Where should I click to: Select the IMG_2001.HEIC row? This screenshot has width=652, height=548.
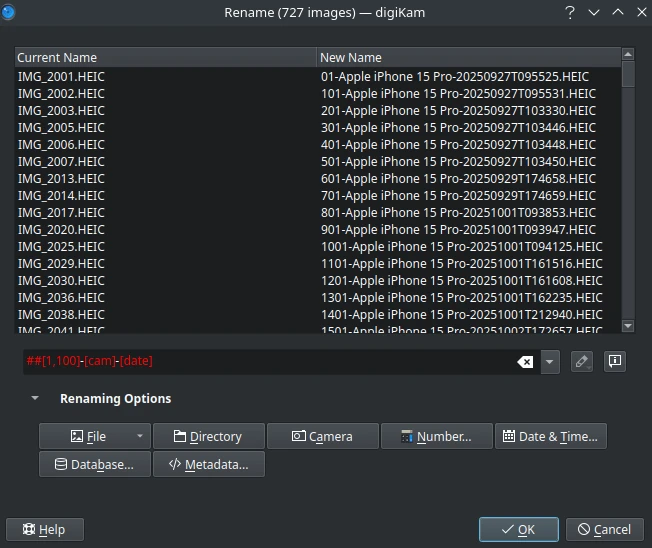pyautogui.click(x=318, y=77)
